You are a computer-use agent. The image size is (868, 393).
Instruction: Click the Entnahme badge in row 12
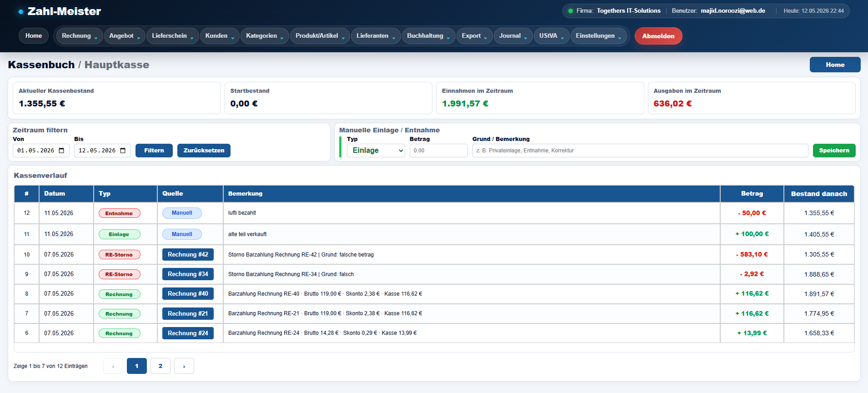[x=120, y=213]
